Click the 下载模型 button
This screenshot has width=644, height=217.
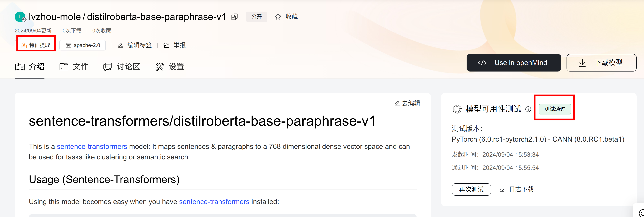pos(601,63)
